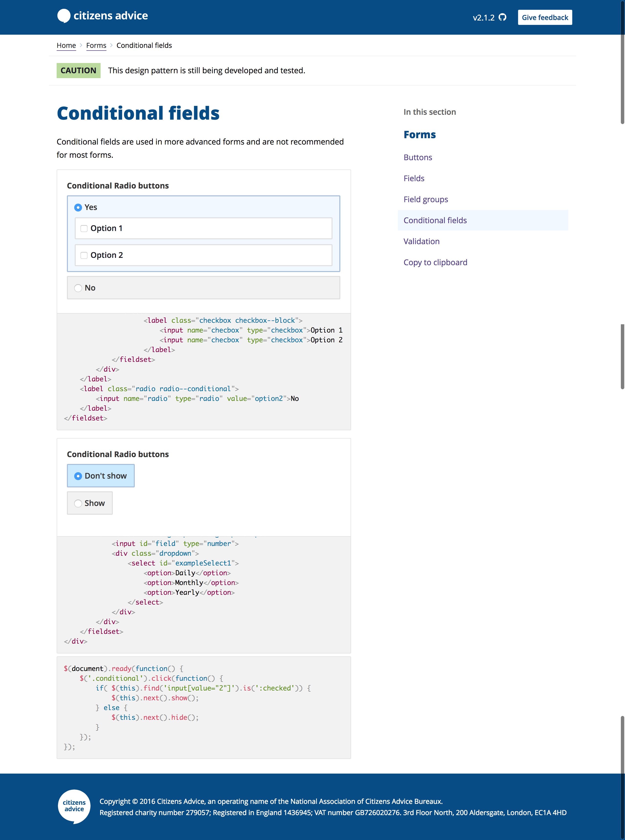Click the Forms heading in the sidebar
The image size is (625, 840).
coord(420,135)
